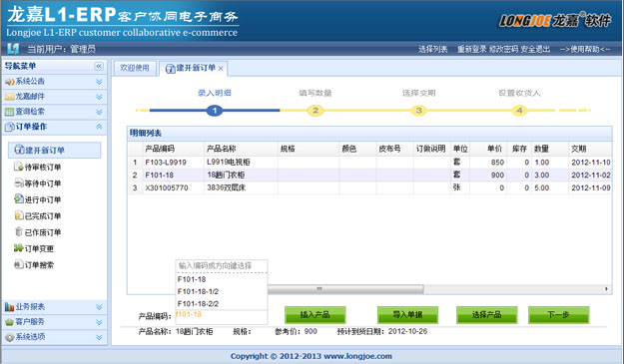Click the 选择列表 link
The image size is (624, 364).
pos(432,49)
